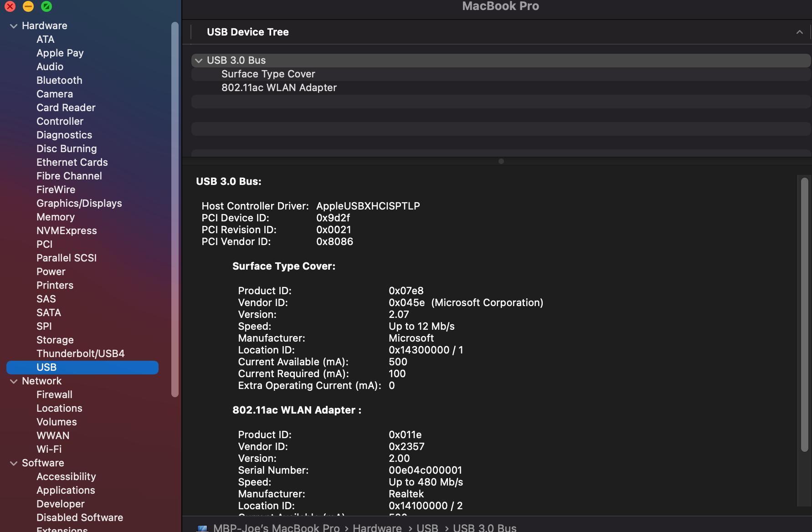Image resolution: width=812 pixels, height=532 pixels.
Task: Click the Realtek manufacturer value
Action: coord(406,494)
